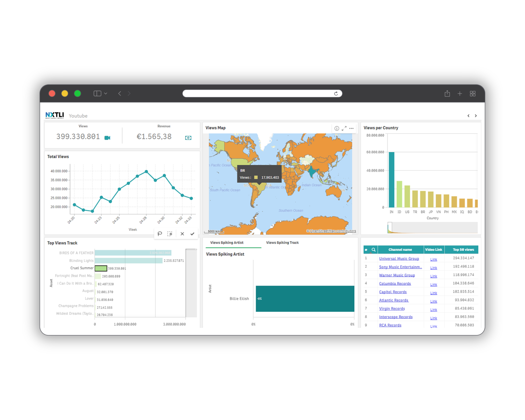Open Views Map more options menu
Image resolution: width=525 pixels, height=420 pixels.
coord(351,128)
